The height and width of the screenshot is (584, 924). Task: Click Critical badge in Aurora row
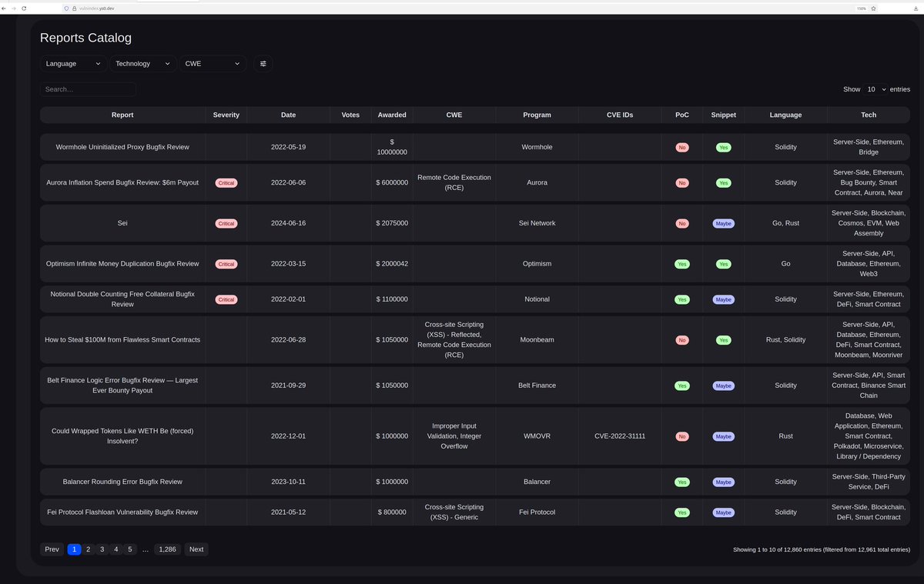pyautogui.click(x=226, y=183)
